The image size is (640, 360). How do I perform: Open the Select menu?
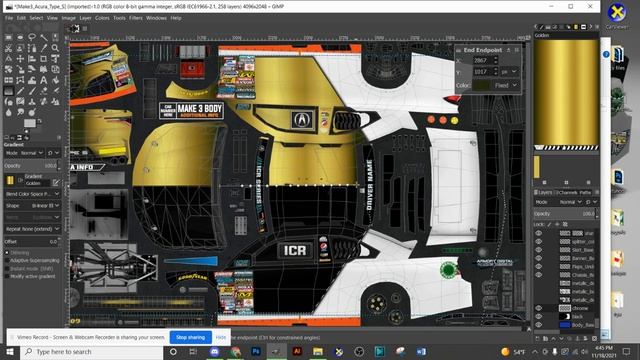click(36, 18)
